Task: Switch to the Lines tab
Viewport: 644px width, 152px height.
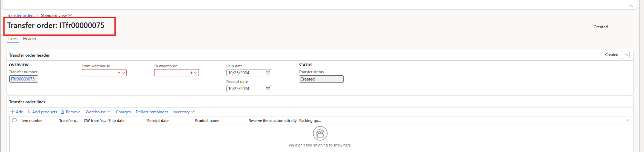Action: click(13, 39)
